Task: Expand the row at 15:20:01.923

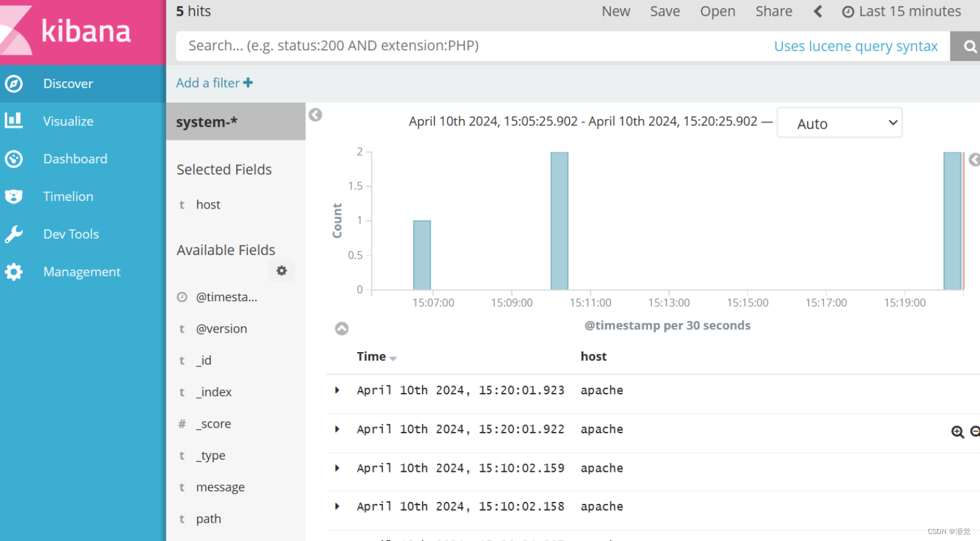Action: (x=338, y=390)
